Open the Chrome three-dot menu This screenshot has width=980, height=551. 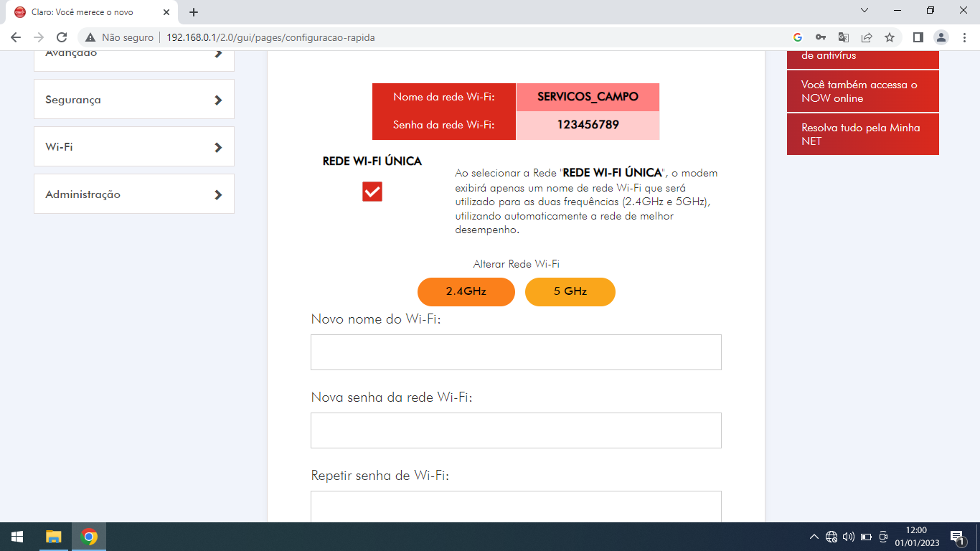pyautogui.click(x=963, y=37)
